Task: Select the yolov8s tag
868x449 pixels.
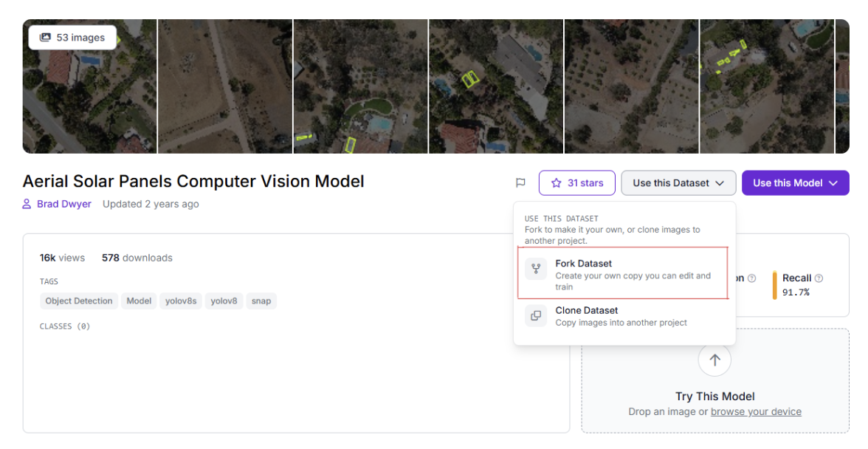Action: pyautogui.click(x=180, y=301)
